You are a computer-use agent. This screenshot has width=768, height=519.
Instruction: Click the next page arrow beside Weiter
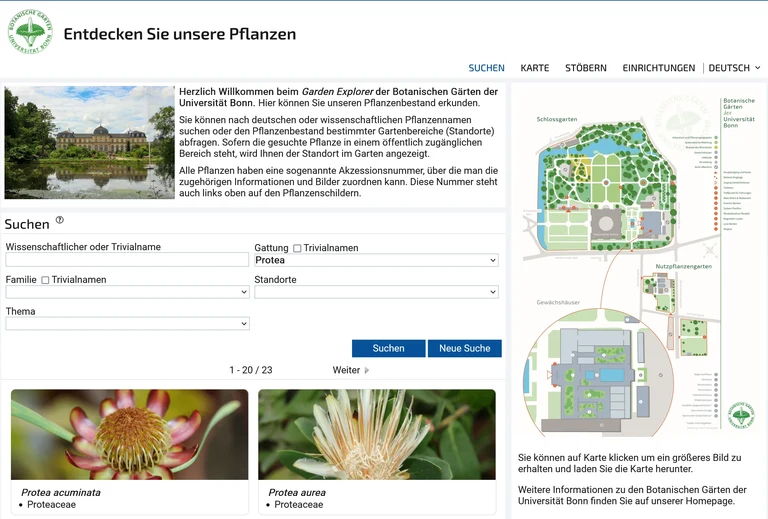pos(366,370)
